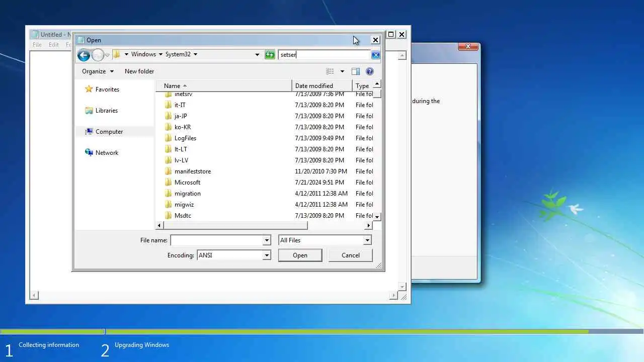Select the lv-LV folder icon
644x362 pixels.
click(168, 160)
